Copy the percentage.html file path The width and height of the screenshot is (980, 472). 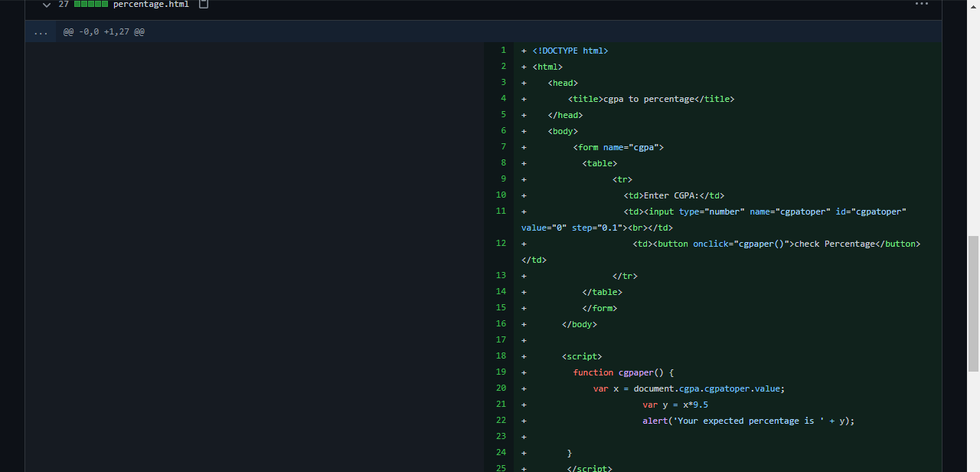[x=204, y=4]
